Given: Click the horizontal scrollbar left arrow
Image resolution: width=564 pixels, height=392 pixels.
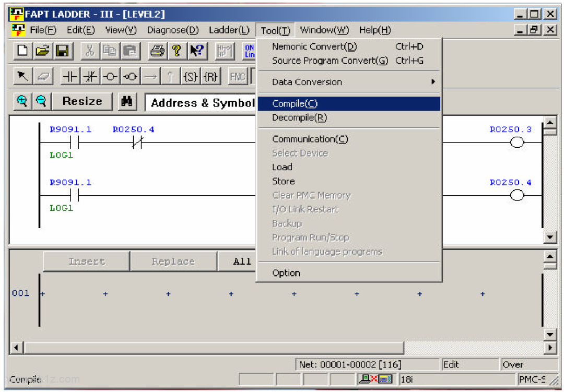Looking at the screenshot, I should tap(16, 348).
